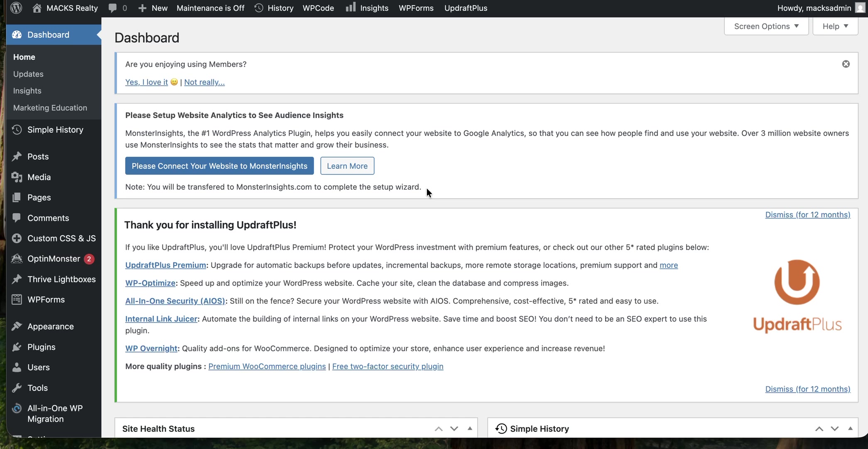This screenshot has width=868, height=449.
Task: Open the UpdraftPlus admin bar menu
Action: coord(466,8)
